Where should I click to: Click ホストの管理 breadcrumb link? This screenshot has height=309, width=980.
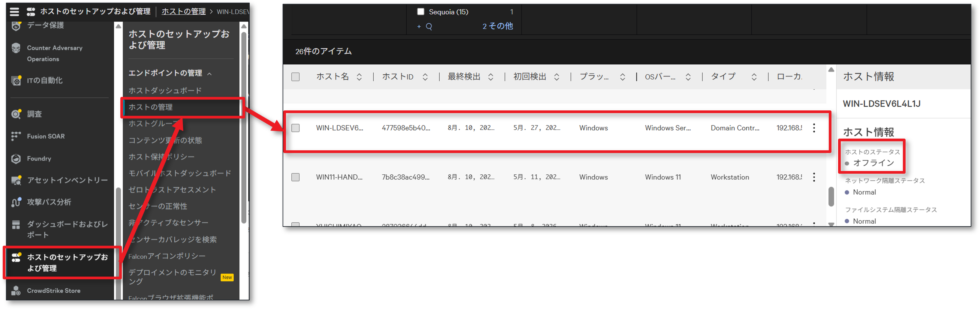coord(183,11)
